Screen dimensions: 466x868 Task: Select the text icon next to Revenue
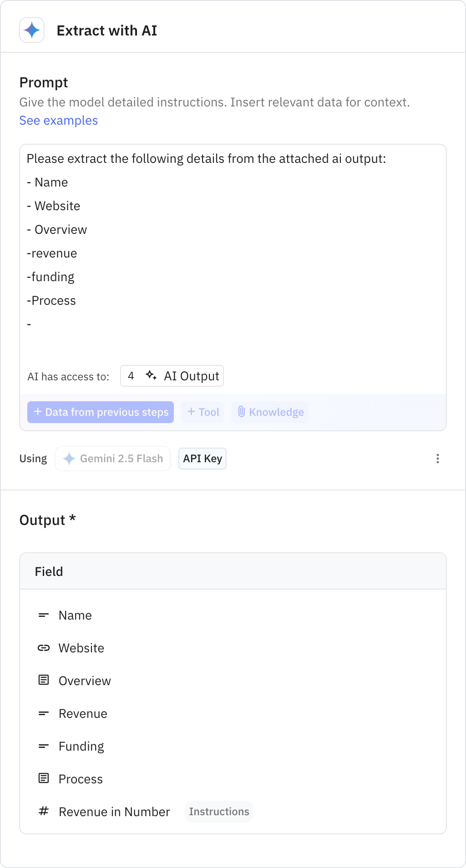[44, 713]
